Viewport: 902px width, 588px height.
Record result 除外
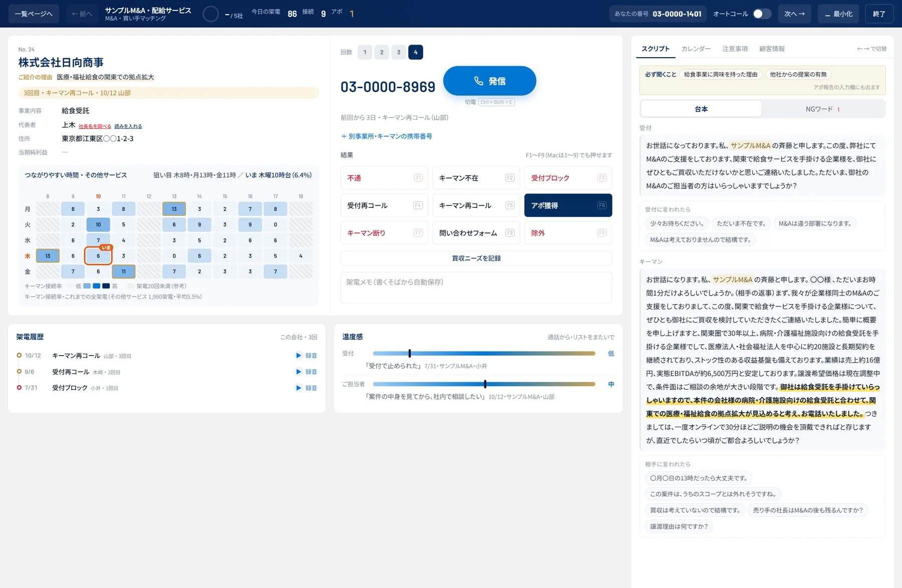pyautogui.click(x=568, y=233)
